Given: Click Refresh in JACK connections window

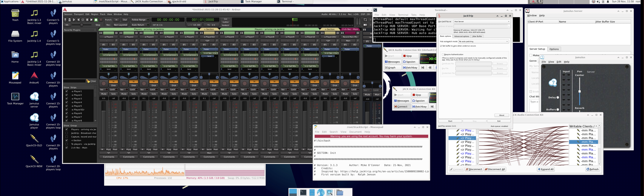Looking at the screenshot, I should point(593,169).
